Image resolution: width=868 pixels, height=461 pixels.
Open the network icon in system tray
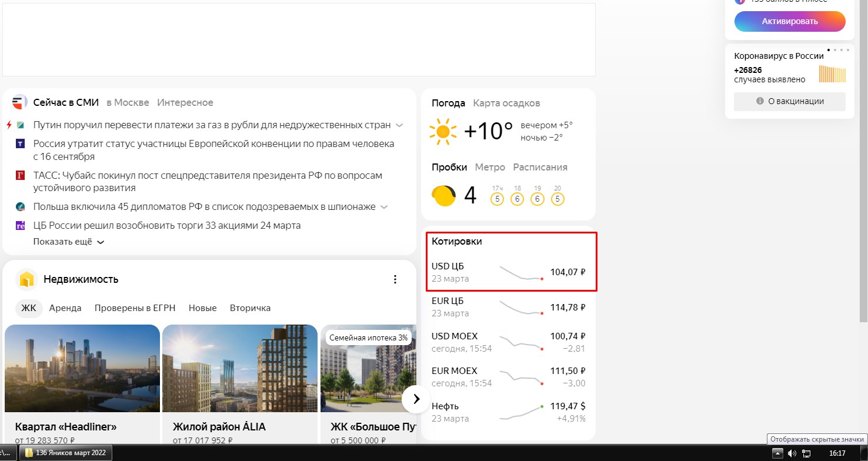(x=807, y=453)
